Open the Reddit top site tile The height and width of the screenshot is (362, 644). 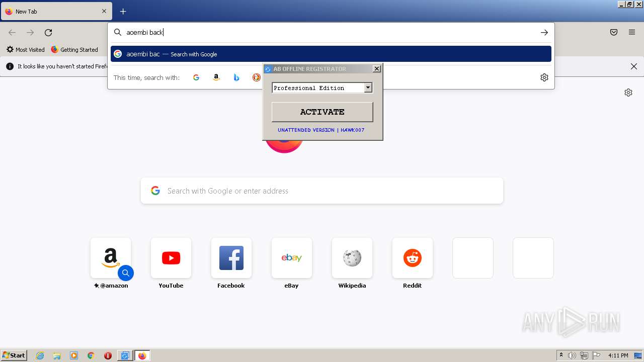[413, 258]
